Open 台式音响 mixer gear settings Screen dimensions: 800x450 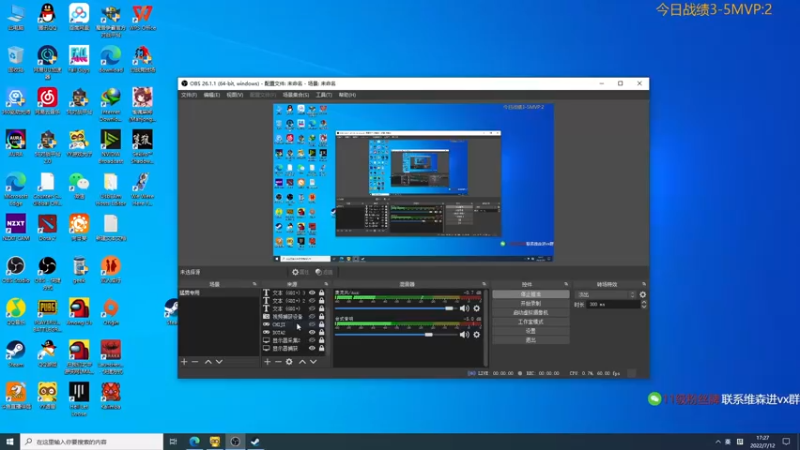click(477, 335)
